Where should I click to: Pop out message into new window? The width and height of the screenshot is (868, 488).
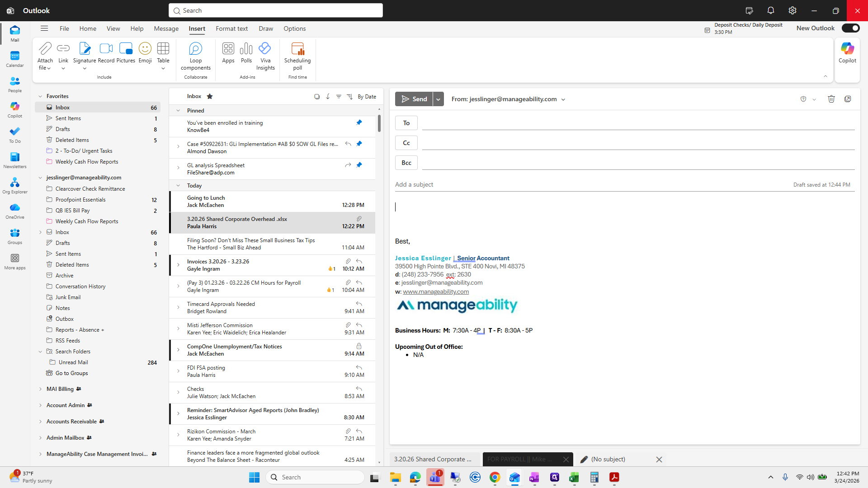[848, 99]
